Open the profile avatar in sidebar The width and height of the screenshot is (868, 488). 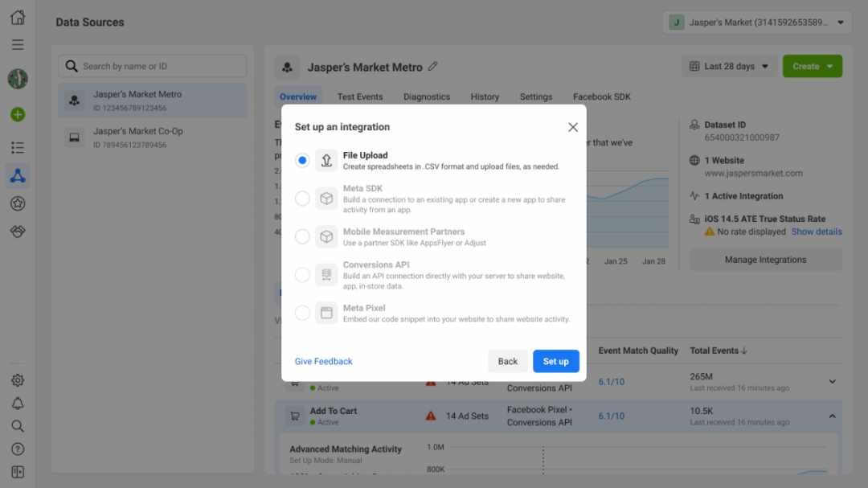coord(18,79)
